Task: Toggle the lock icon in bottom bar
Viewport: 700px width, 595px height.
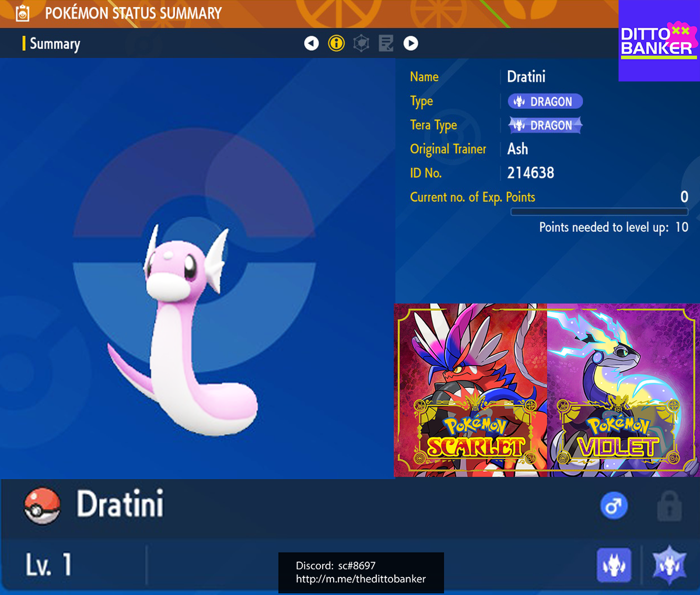Action: coord(670,506)
